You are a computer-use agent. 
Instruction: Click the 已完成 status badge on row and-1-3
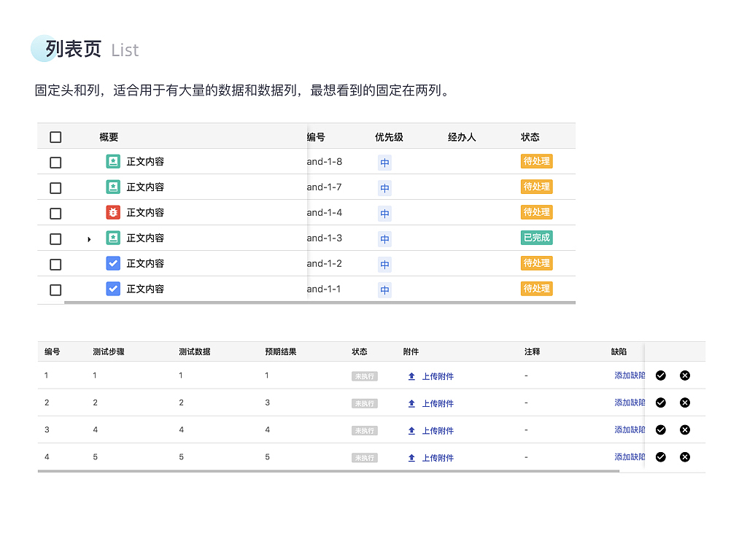[536, 238]
